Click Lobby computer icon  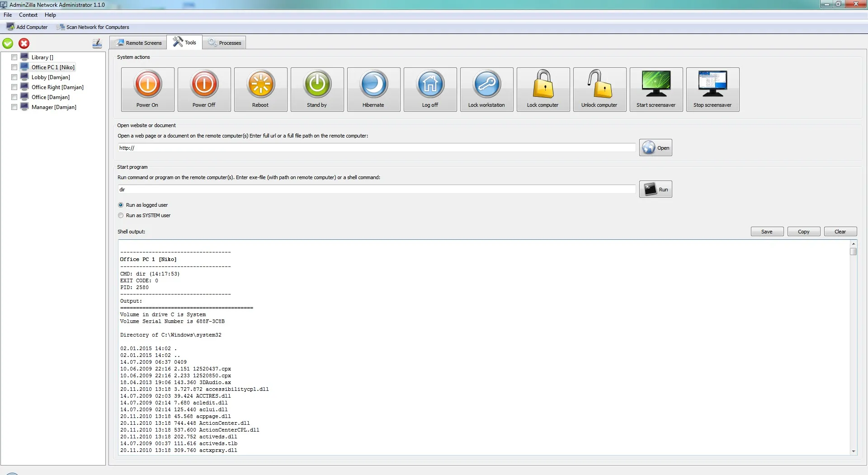click(24, 77)
